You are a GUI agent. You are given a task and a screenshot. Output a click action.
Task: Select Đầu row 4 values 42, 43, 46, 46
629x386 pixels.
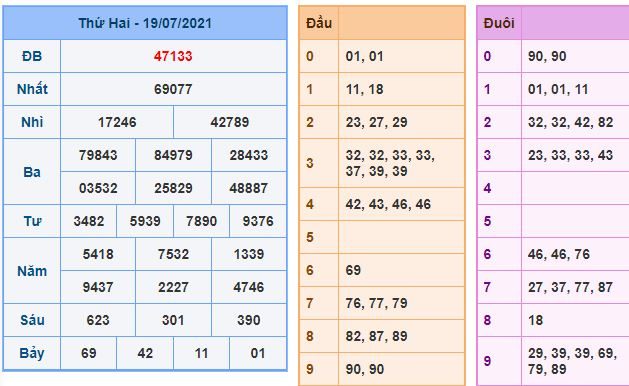pyautogui.click(x=388, y=204)
